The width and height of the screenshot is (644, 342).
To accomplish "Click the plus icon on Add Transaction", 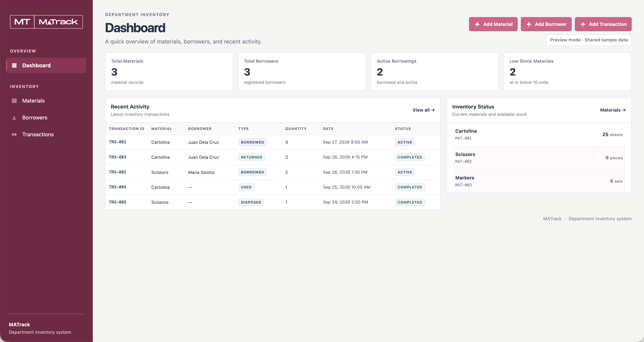I will pyautogui.click(x=583, y=24).
